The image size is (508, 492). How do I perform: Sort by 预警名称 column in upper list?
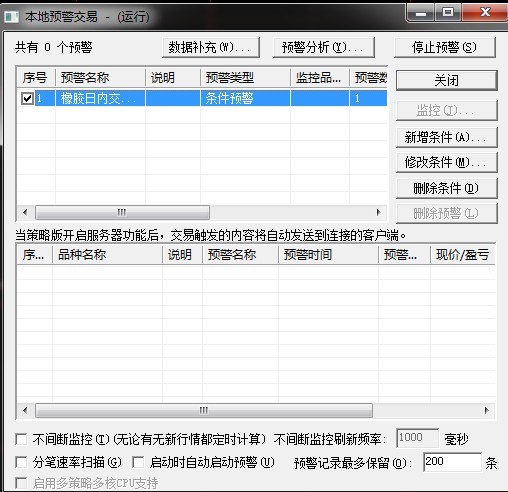tap(100, 78)
